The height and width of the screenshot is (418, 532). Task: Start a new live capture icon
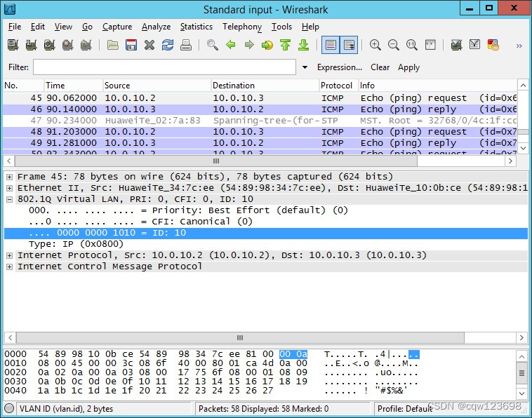tap(50, 45)
